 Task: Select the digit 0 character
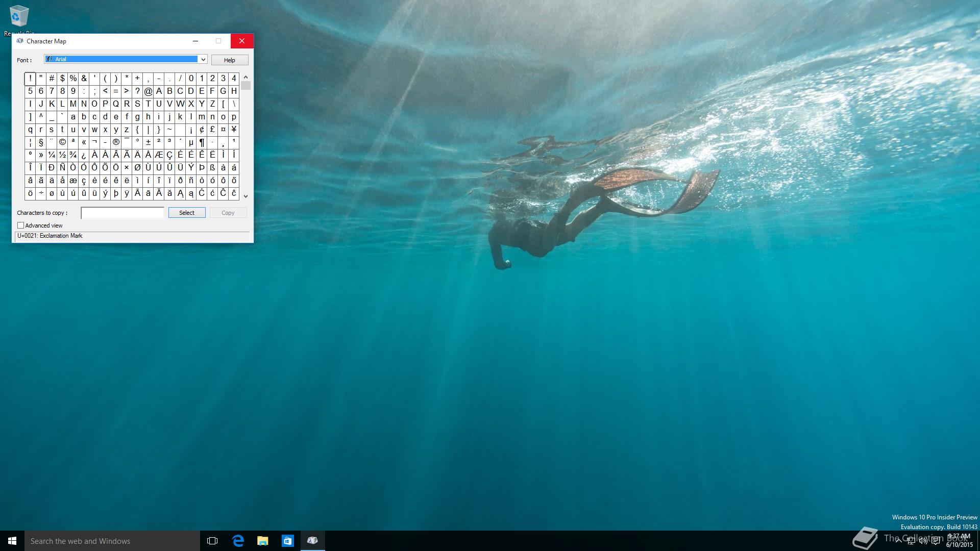pyautogui.click(x=191, y=79)
